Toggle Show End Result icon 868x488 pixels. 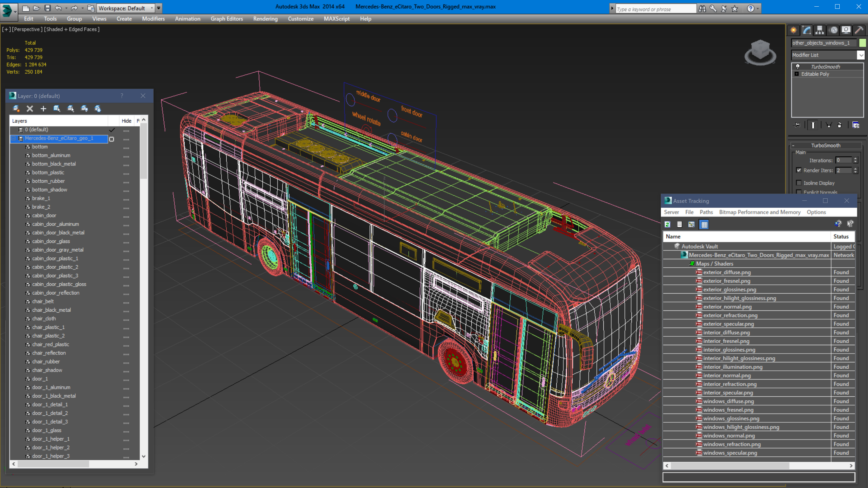coord(813,125)
